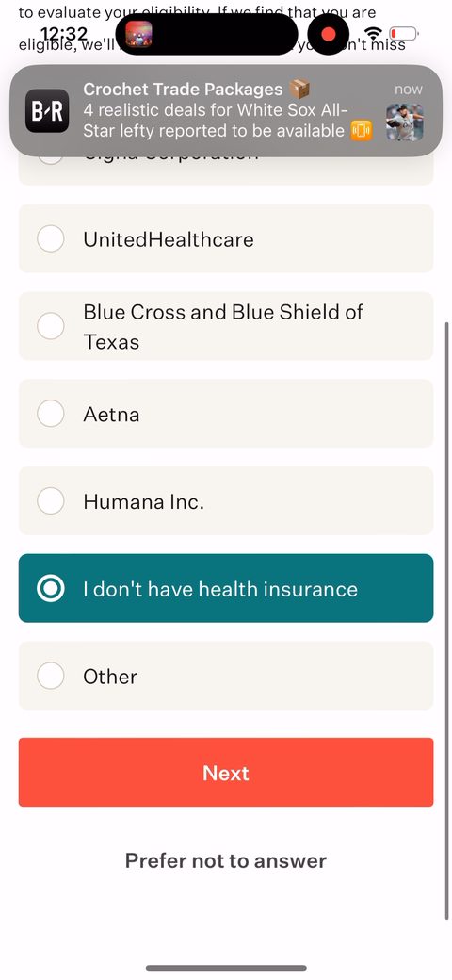Click the vertical scrollbar on right edge

click(447, 621)
